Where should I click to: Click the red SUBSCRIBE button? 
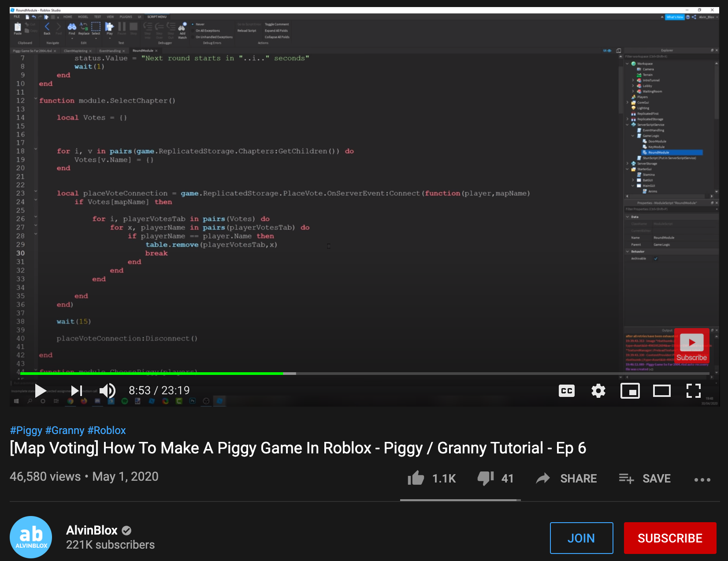pyautogui.click(x=670, y=538)
